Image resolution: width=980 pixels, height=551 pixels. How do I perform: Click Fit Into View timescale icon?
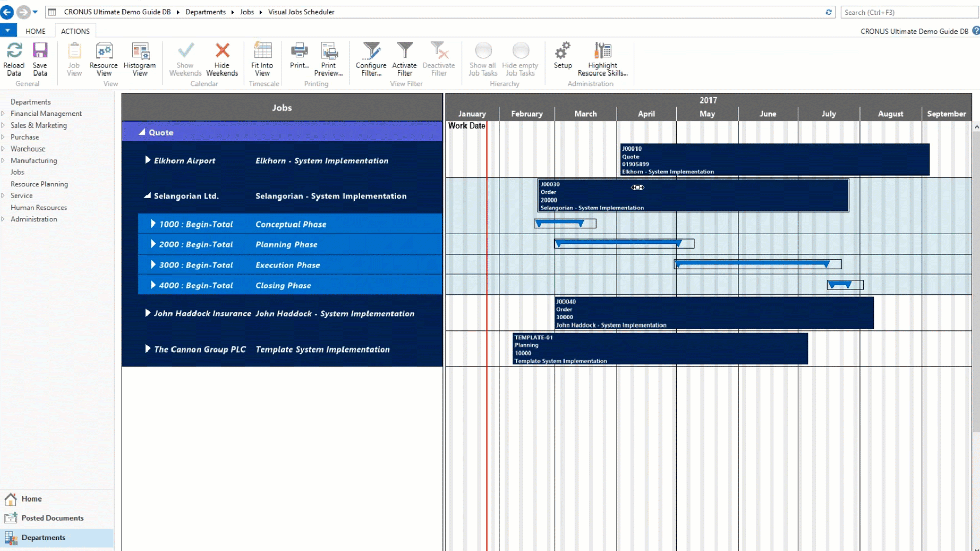[262, 50]
